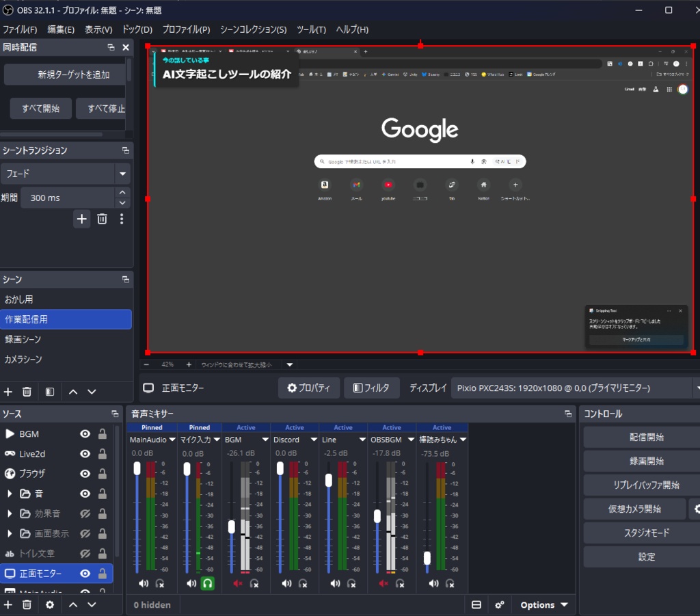Open ツール(T) menu
700x616 pixels.
[311, 29]
